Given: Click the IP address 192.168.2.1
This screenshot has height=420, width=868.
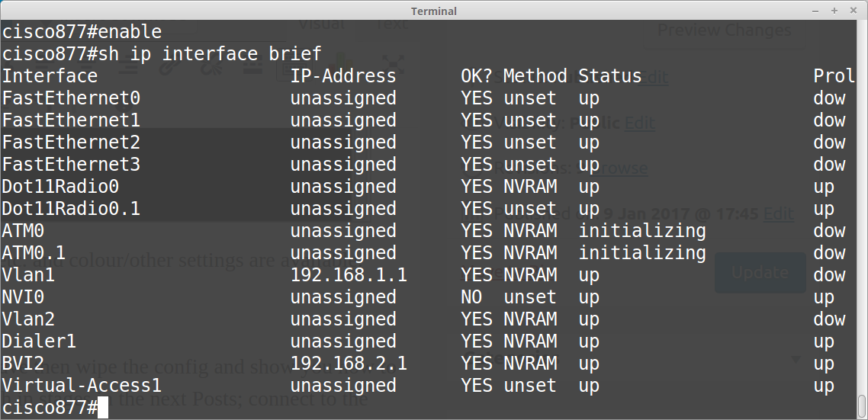Looking at the screenshot, I should click(349, 364).
